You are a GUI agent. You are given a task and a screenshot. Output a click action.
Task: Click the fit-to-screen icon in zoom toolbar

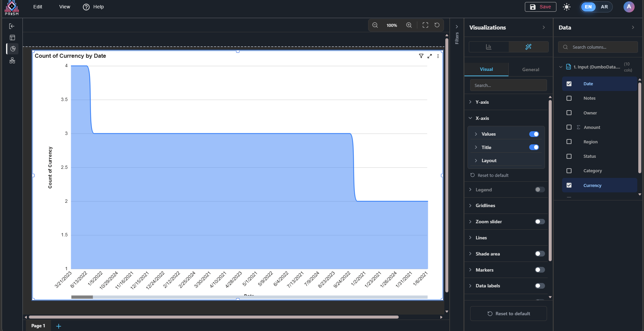(425, 25)
